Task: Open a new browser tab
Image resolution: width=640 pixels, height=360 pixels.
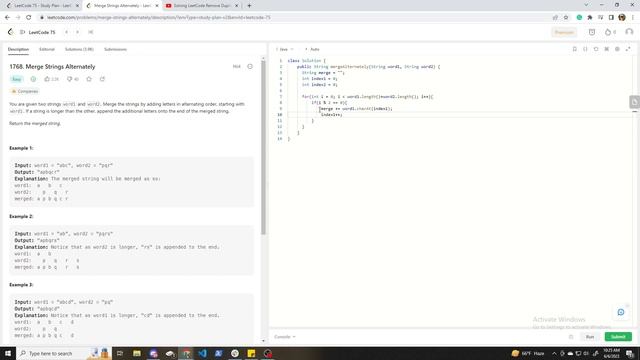Action: click(x=249, y=6)
